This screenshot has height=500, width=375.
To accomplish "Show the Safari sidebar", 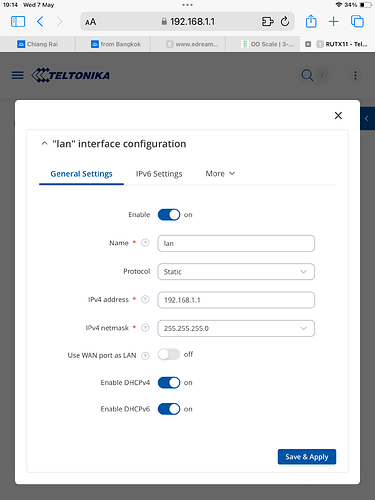I will 18,22.
